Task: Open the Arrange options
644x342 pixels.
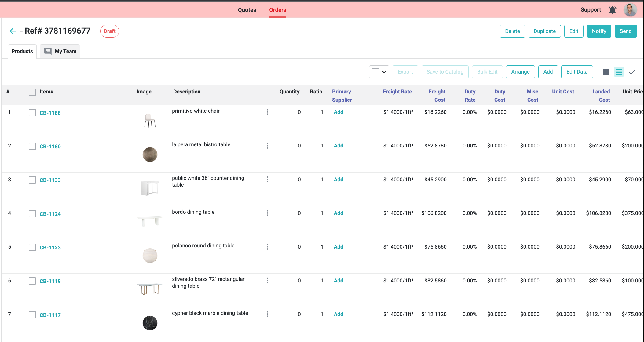Action: coord(520,72)
